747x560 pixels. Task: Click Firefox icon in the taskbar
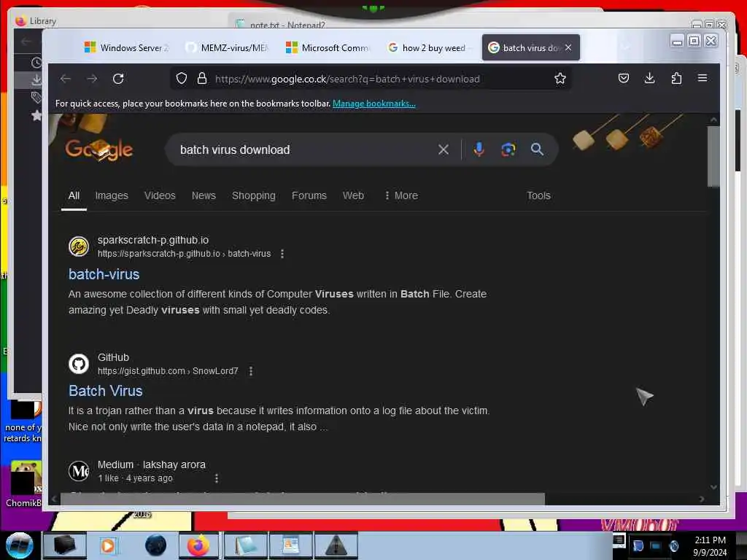(x=198, y=545)
